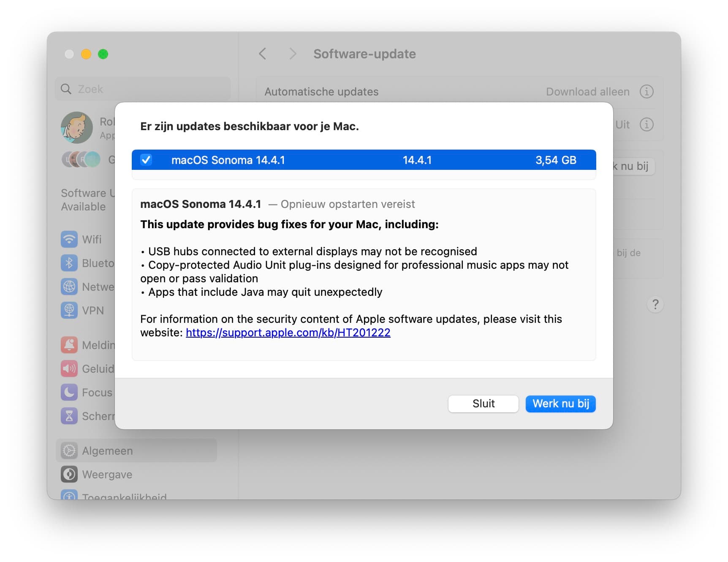Click the Software Update Available notice
The width and height of the screenshot is (728, 562).
pos(88,200)
